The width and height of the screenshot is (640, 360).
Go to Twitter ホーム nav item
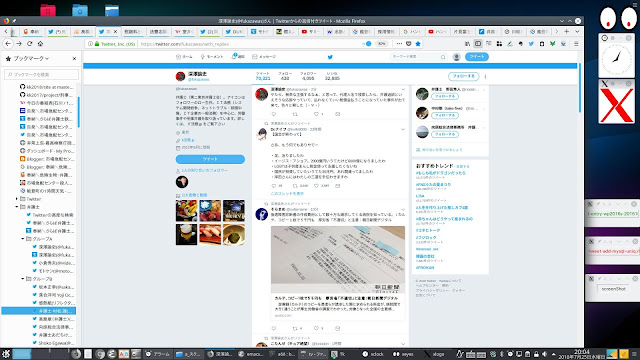tap(184, 57)
